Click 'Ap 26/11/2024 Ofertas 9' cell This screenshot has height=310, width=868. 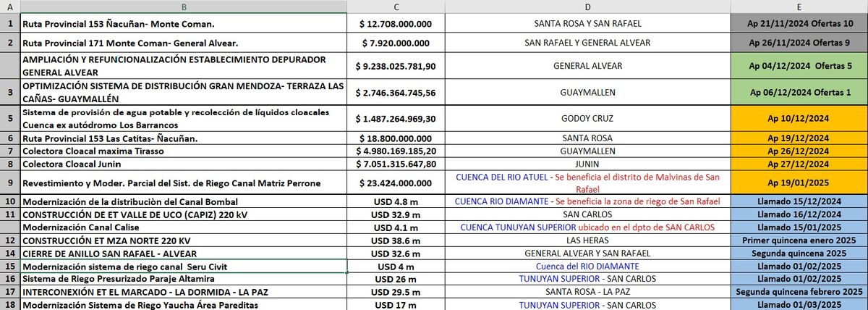[799, 42]
